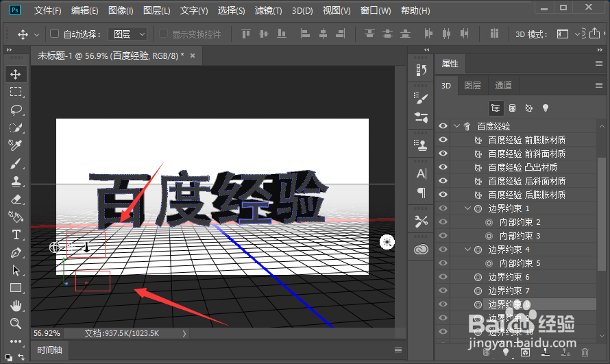Image resolution: width=610 pixels, height=364 pixels.
Task: Hide the 百度经验 后斜面材质 material
Action: [x=443, y=181]
